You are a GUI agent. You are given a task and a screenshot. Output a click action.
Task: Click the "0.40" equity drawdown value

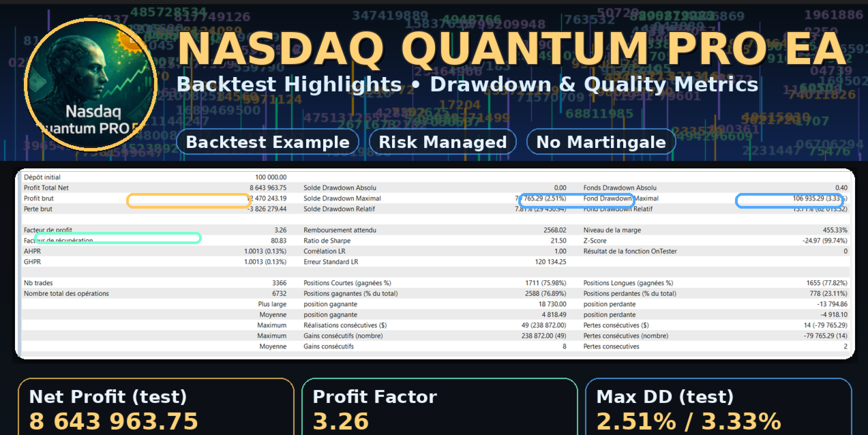click(x=841, y=187)
